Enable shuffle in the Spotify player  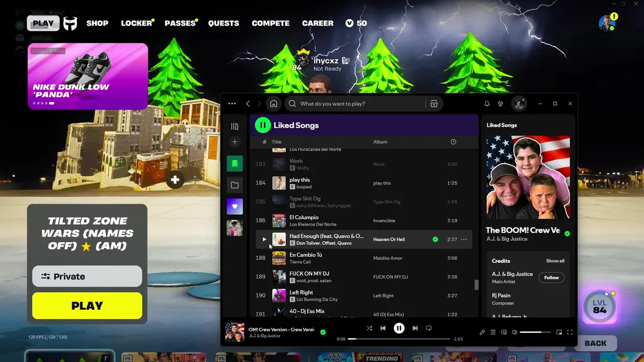point(369,328)
